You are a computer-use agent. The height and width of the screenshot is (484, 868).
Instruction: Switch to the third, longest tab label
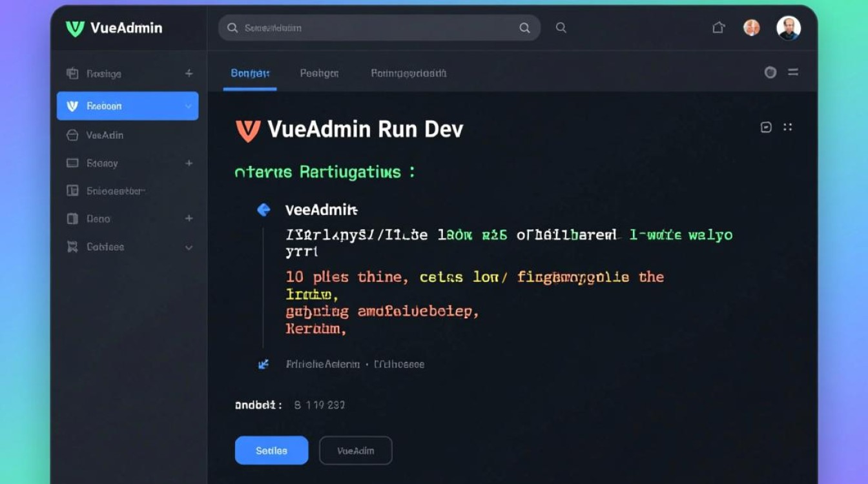coord(408,74)
